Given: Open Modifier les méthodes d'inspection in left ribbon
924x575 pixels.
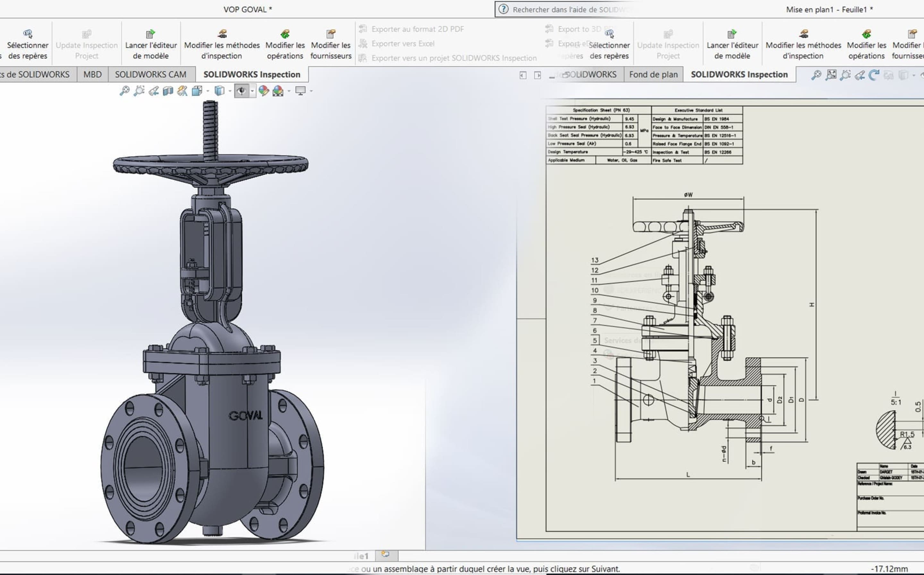Looking at the screenshot, I should pos(222,45).
